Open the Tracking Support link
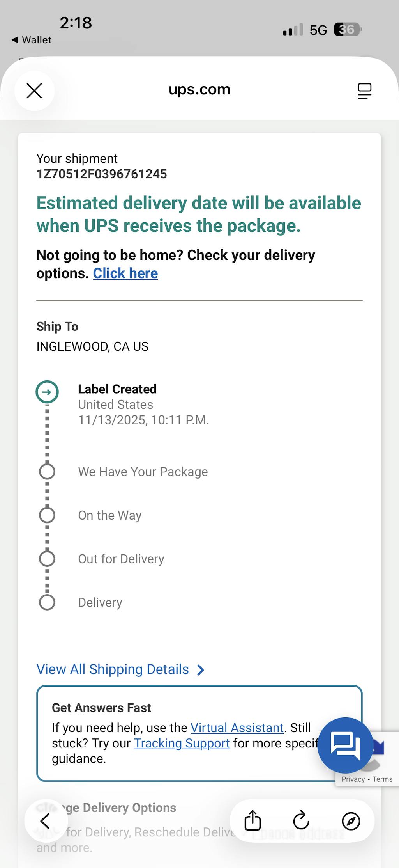The height and width of the screenshot is (868, 399). click(x=182, y=743)
